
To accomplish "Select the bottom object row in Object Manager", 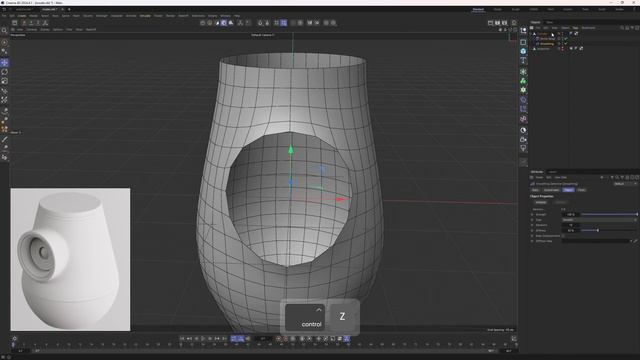I will (x=542, y=49).
